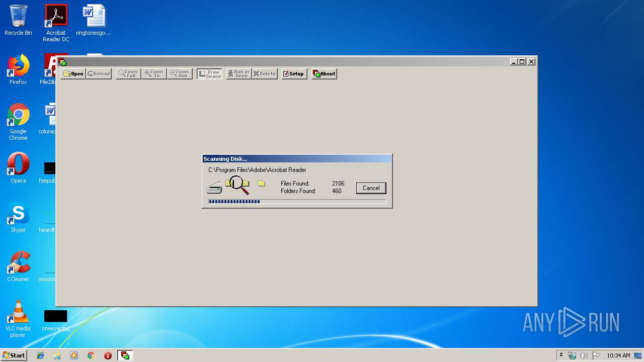Click the Scanning Disk title bar

pos(297,159)
